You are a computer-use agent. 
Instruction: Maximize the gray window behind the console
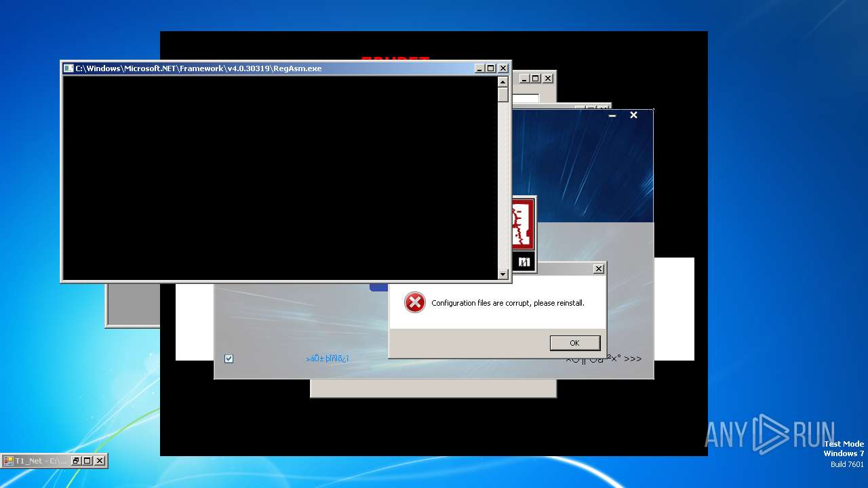click(x=535, y=79)
